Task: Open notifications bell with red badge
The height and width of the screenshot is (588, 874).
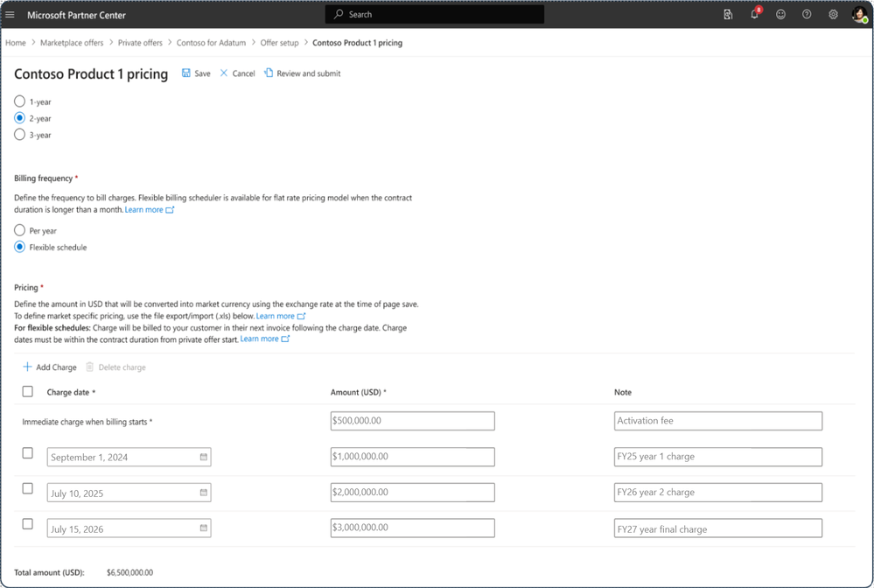Action: pyautogui.click(x=755, y=13)
